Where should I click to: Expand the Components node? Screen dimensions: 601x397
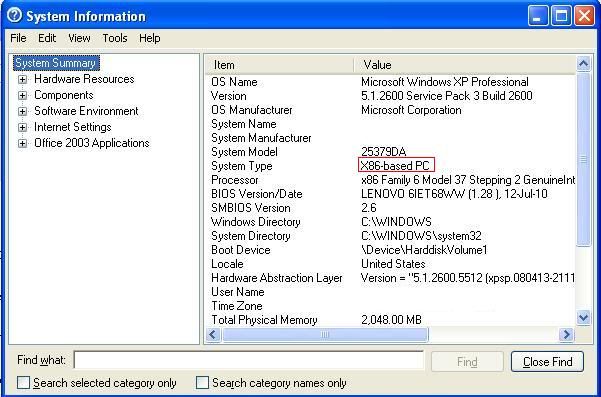(23, 95)
